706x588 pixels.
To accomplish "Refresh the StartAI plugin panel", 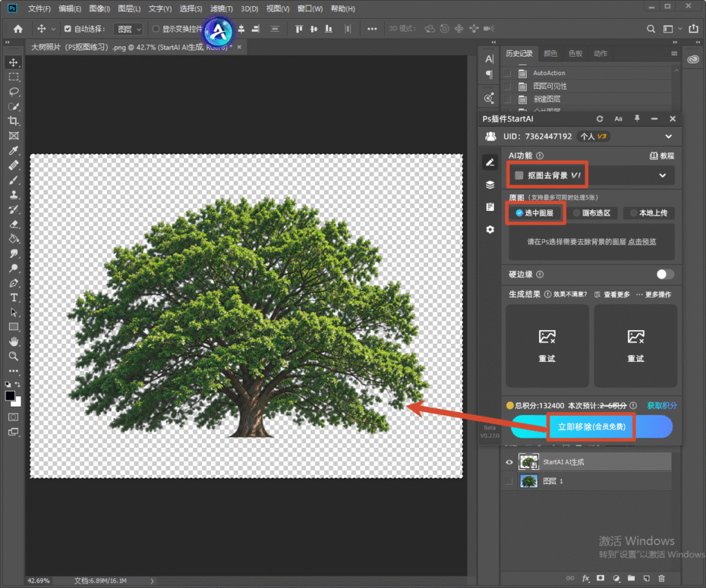I will pyautogui.click(x=600, y=119).
